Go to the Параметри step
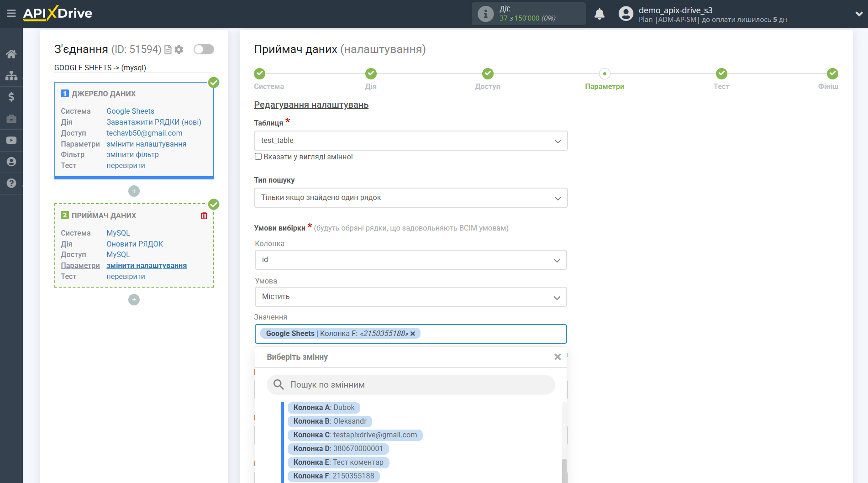This screenshot has height=483, width=868. 605,73
